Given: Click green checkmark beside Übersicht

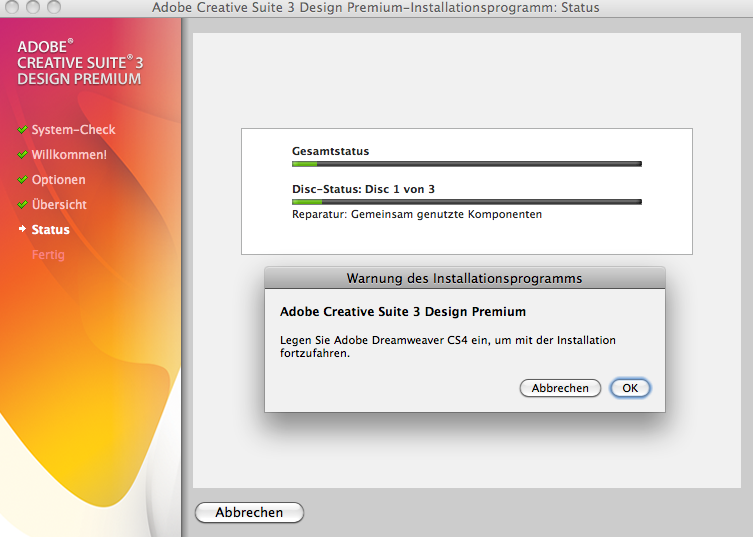Looking at the screenshot, I should pyautogui.click(x=22, y=205).
